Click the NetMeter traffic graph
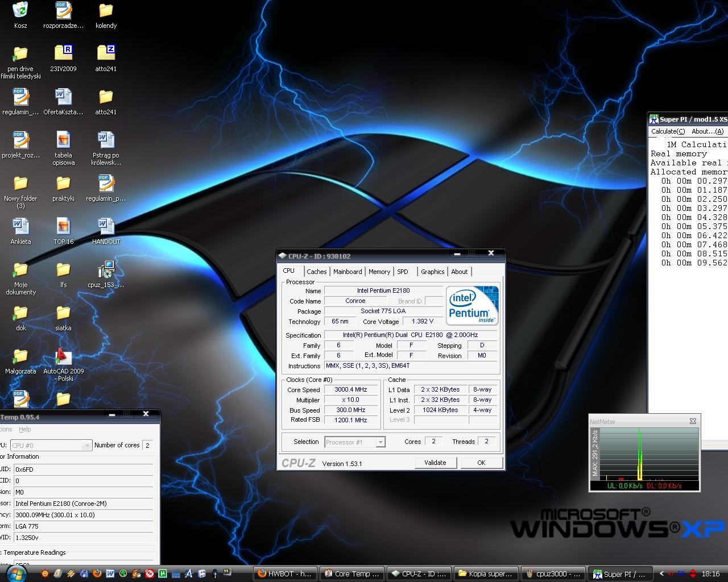 coord(650,454)
